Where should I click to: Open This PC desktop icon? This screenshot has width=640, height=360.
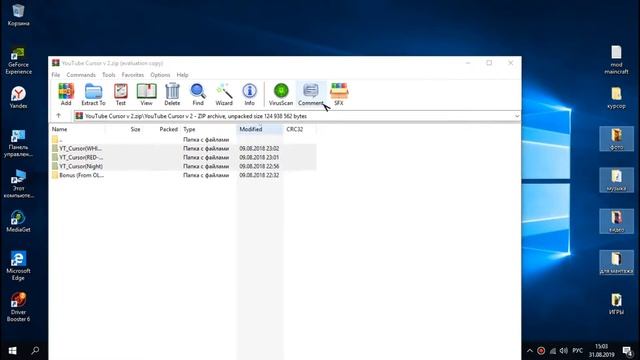click(18, 184)
